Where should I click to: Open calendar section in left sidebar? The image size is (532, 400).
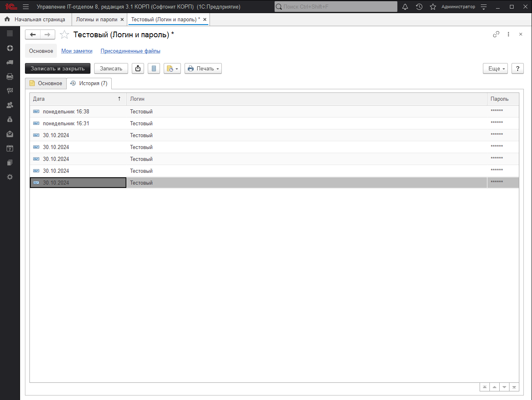[10, 148]
